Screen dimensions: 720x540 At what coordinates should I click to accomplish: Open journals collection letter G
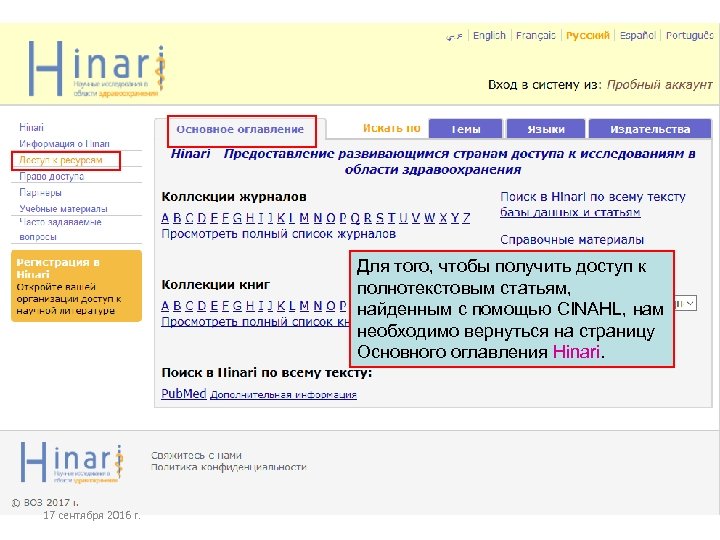[x=237, y=218]
